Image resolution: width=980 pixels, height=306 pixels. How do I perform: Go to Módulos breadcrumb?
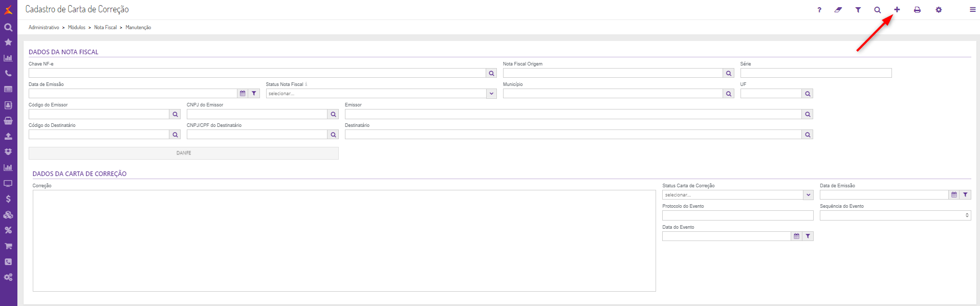(x=77, y=28)
